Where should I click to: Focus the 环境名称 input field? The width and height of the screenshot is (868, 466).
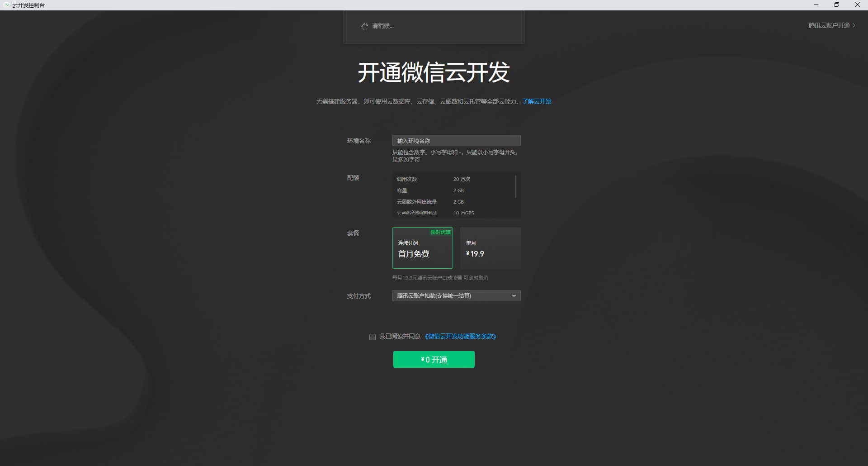(x=457, y=141)
